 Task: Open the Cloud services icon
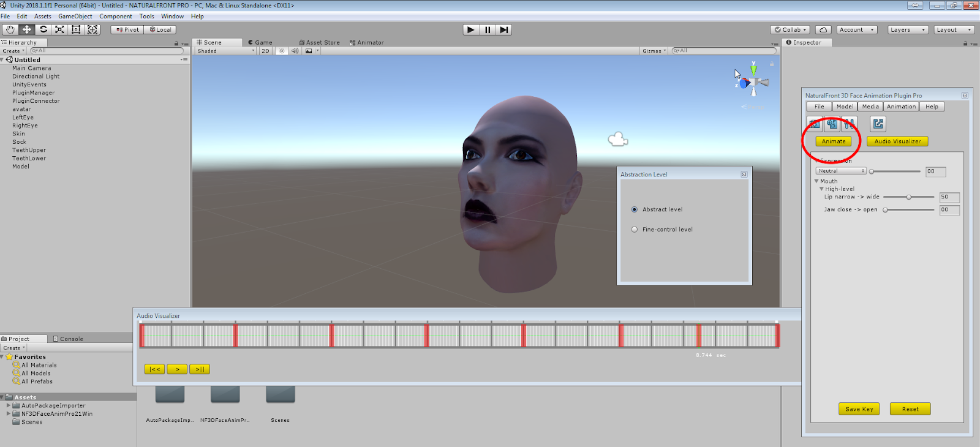point(824,29)
